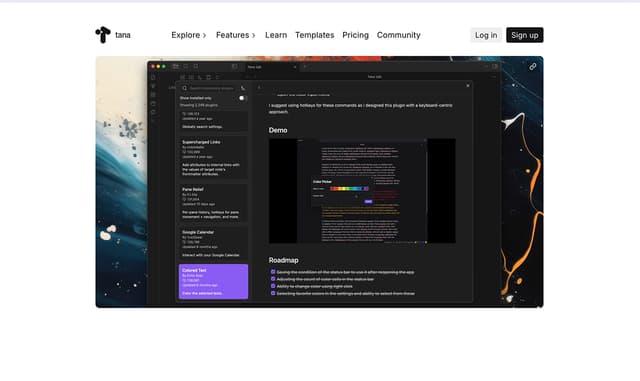Toggle Roadmap checkbox about right click color
This screenshot has width=640, height=381.
pyautogui.click(x=273, y=286)
